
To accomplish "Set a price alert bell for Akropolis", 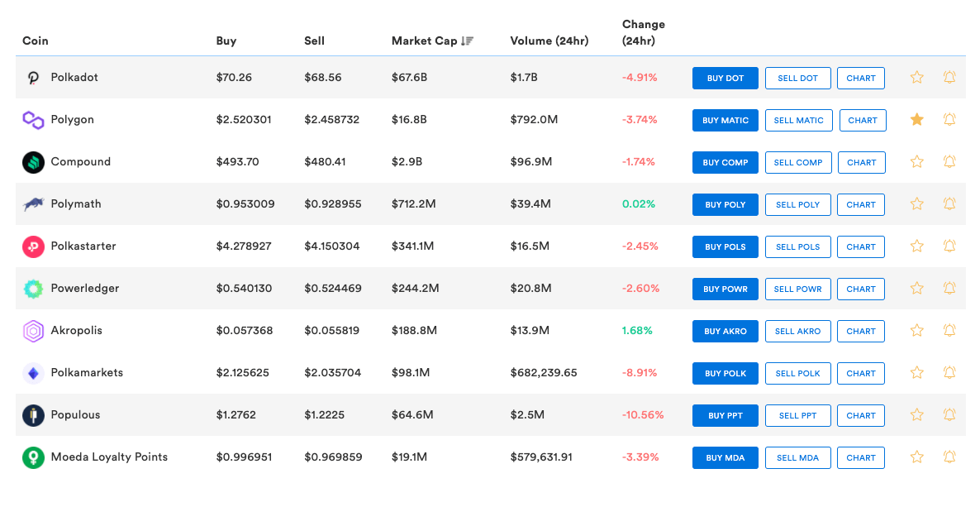I will [949, 330].
